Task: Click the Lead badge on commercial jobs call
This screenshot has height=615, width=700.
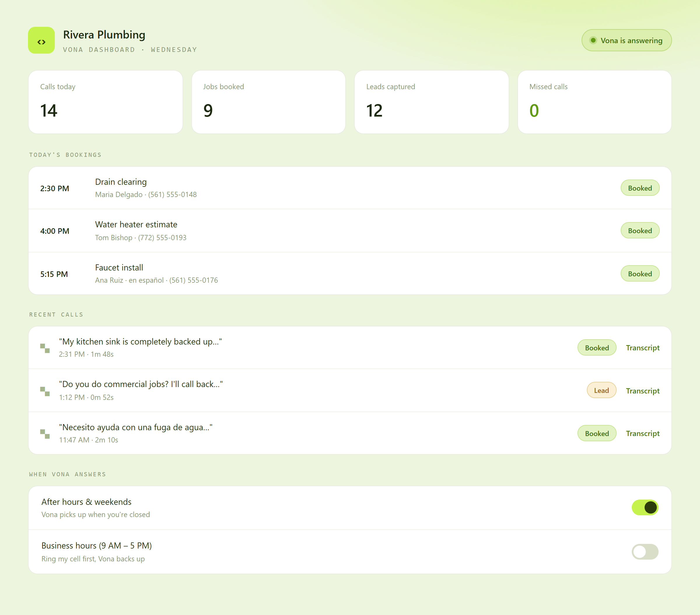Action: [x=601, y=391]
